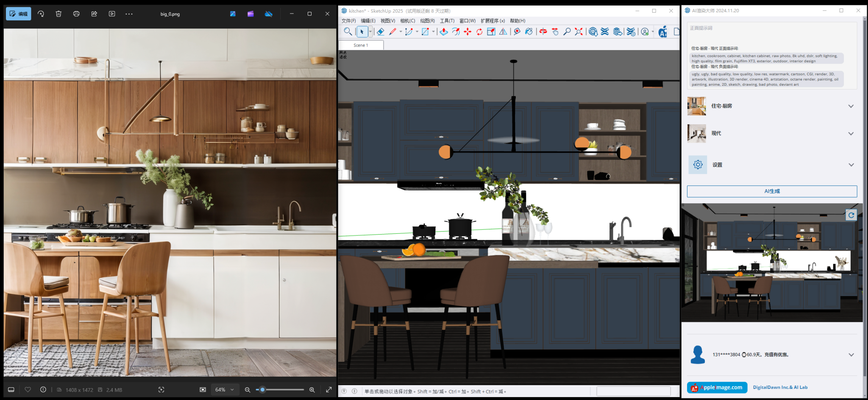Refresh the AI render preview image
Screen dimensions: 868x400
[x=851, y=215]
